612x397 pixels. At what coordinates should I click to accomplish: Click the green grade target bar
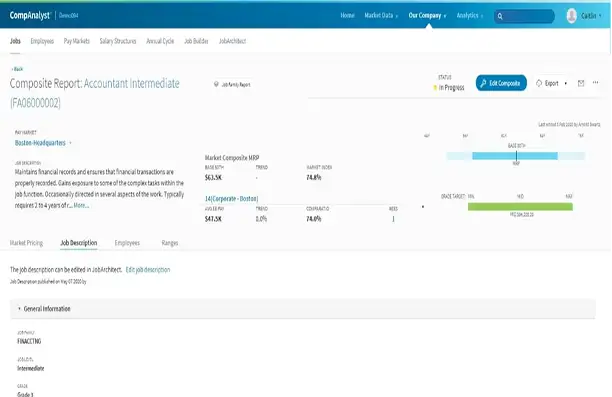click(520, 207)
